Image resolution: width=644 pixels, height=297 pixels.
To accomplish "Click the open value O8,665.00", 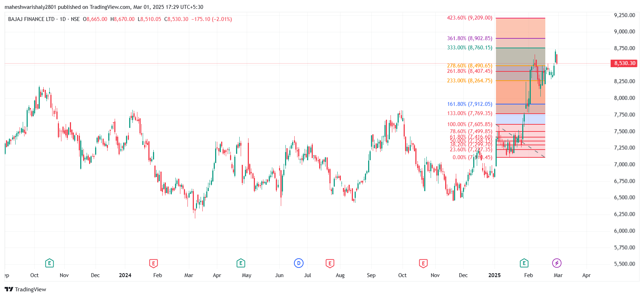I will (x=95, y=19).
